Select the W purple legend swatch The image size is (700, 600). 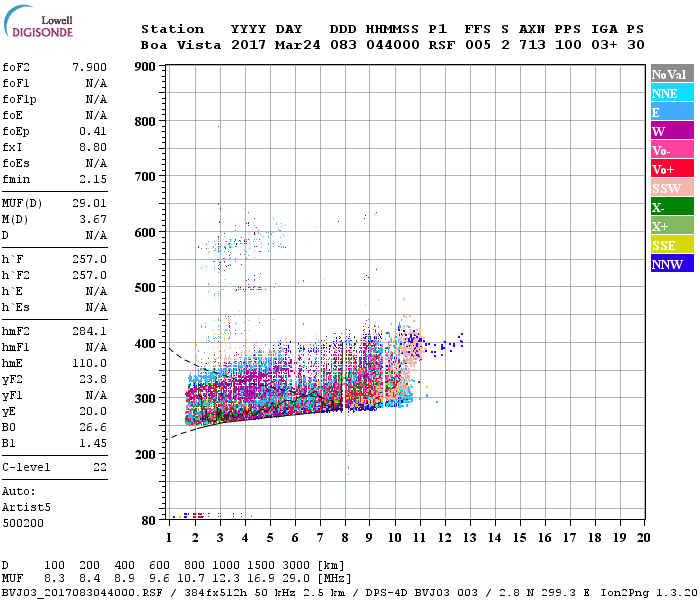(670, 131)
